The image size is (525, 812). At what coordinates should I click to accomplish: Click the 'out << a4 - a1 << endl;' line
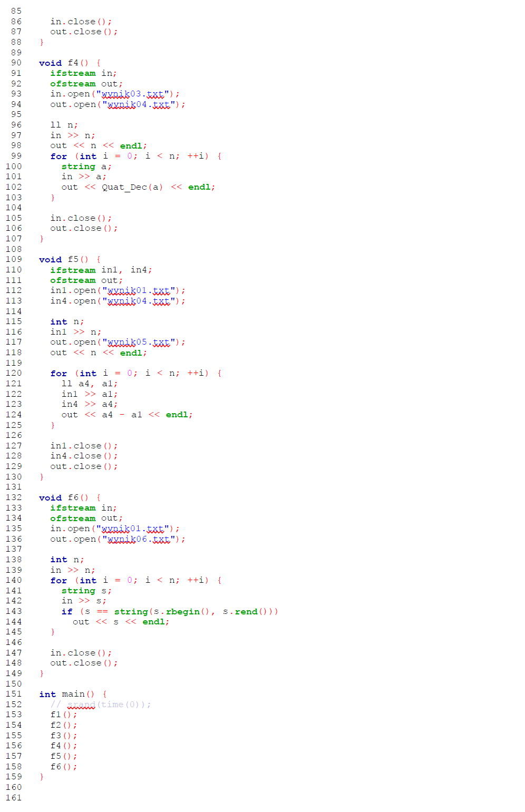click(x=127, y=415)
